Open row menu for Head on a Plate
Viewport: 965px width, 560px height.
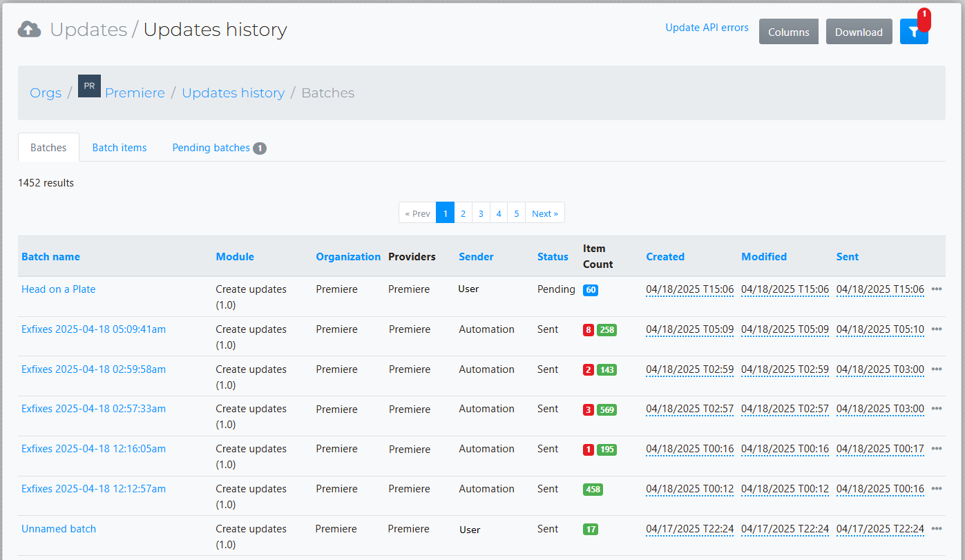(937, 289)
